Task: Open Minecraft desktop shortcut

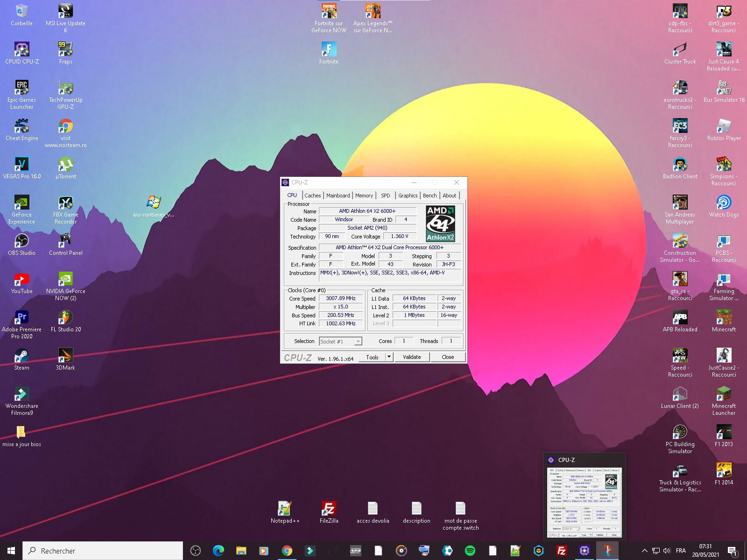Action: point(724,321)
